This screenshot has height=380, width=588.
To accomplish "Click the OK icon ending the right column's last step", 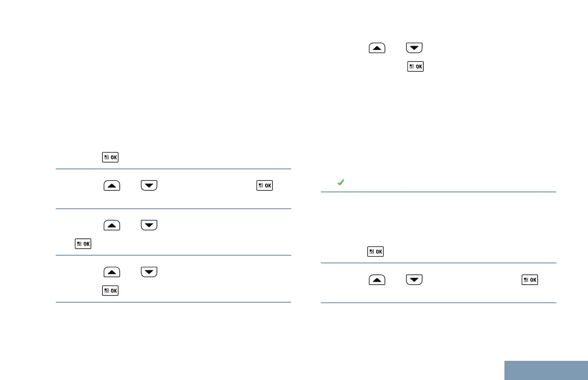I will click(529, 279).
